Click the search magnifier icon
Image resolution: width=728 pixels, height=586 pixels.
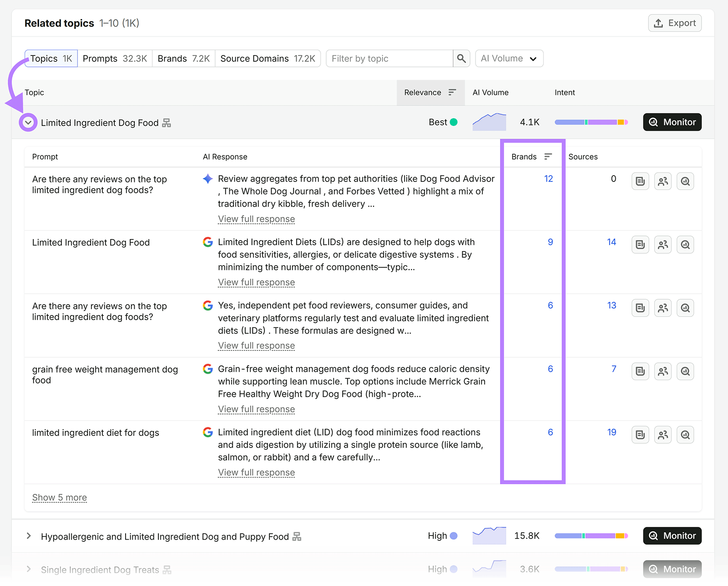461,59
